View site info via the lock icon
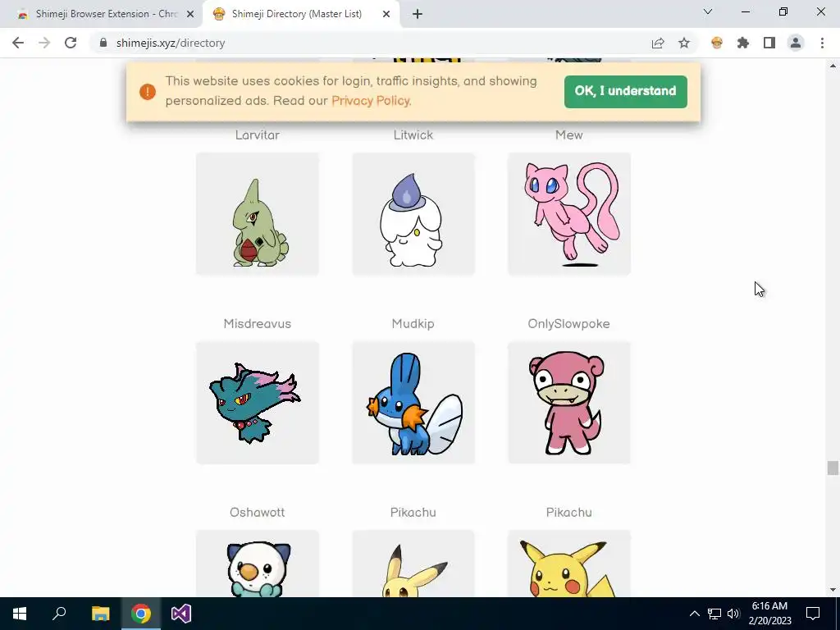Image resolution: width=840 pixels, height=630 pixels. [x=103, y=43]
